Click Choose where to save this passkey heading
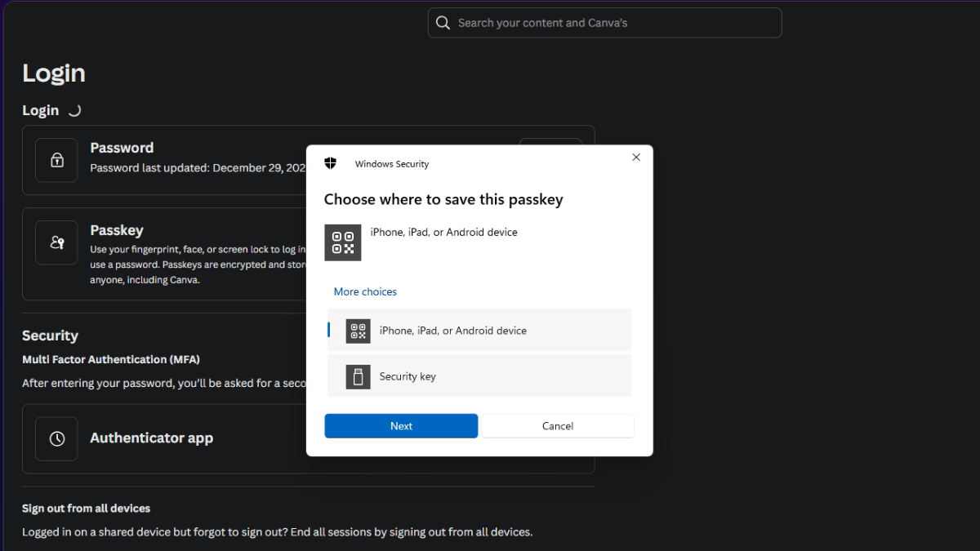Image resolution: width=980 pixels, height=551 pixels. pyautogui.click(x=443, y=199)
